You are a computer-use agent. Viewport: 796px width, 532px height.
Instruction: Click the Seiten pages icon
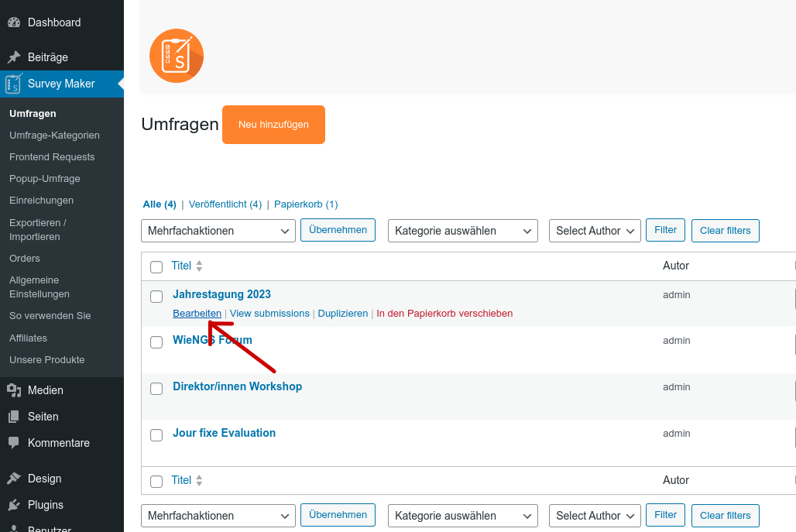tap(13, 417)
